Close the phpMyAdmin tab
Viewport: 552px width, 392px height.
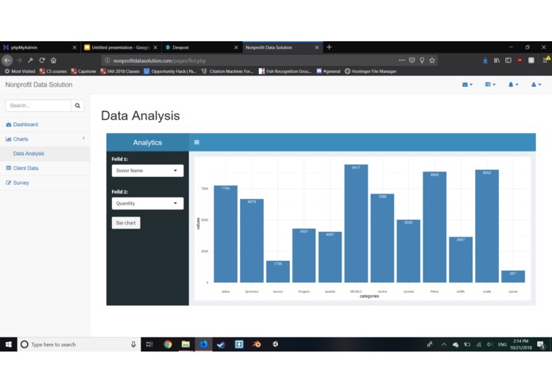(75, 48)
